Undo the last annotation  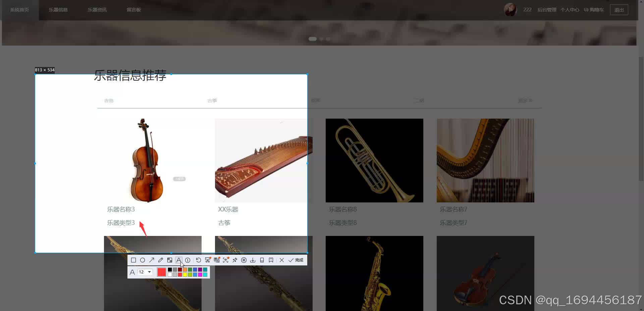tap(199, 260)
